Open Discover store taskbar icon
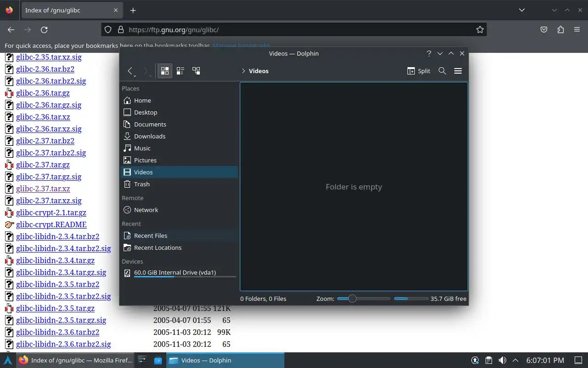 (158, 360)
